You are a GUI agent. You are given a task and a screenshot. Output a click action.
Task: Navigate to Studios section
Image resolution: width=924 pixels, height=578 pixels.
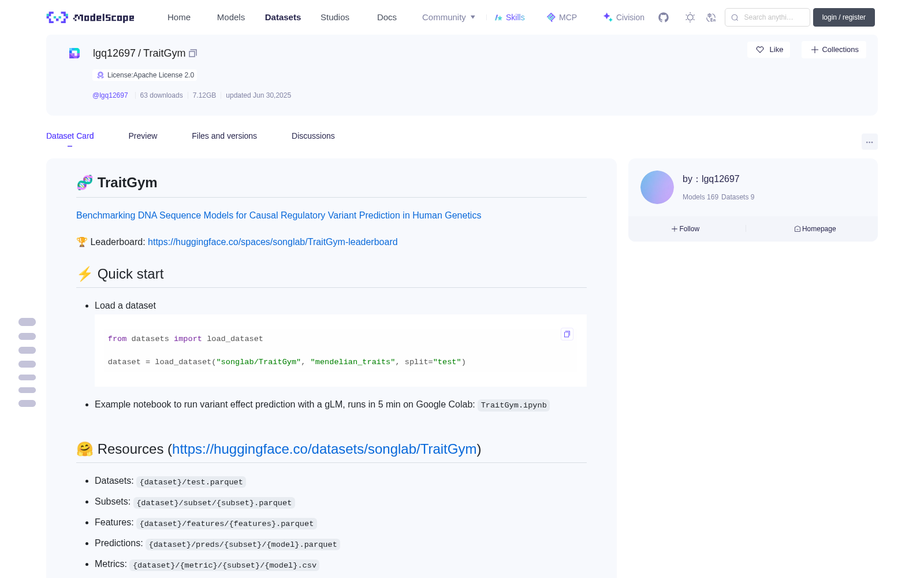pos(335,17)
